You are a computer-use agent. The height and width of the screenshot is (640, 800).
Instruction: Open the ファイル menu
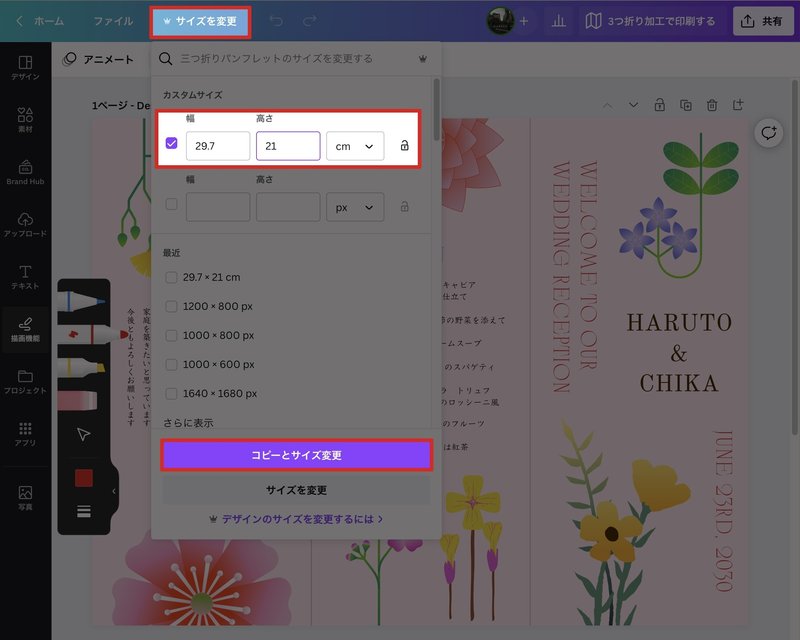113,19
